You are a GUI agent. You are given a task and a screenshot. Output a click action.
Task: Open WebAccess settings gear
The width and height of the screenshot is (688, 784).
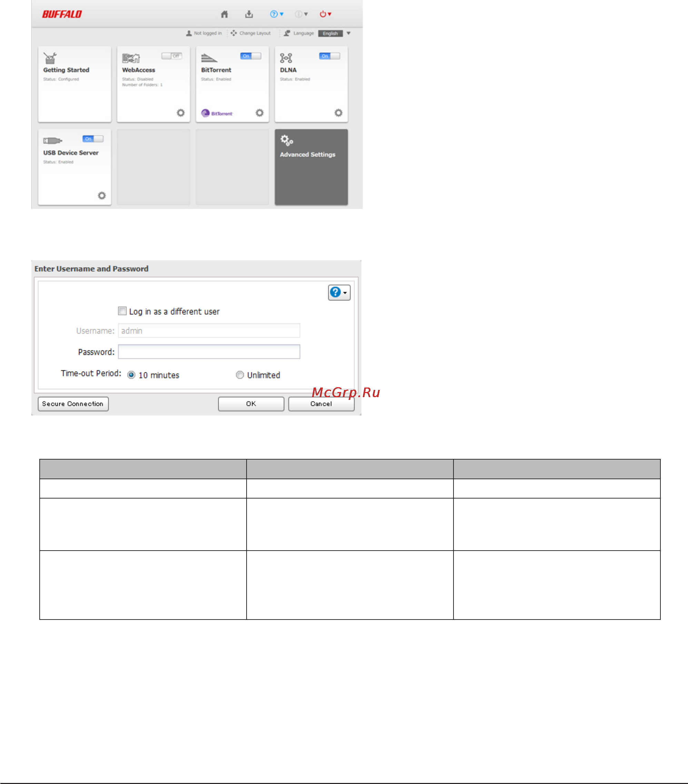point(181,113)
